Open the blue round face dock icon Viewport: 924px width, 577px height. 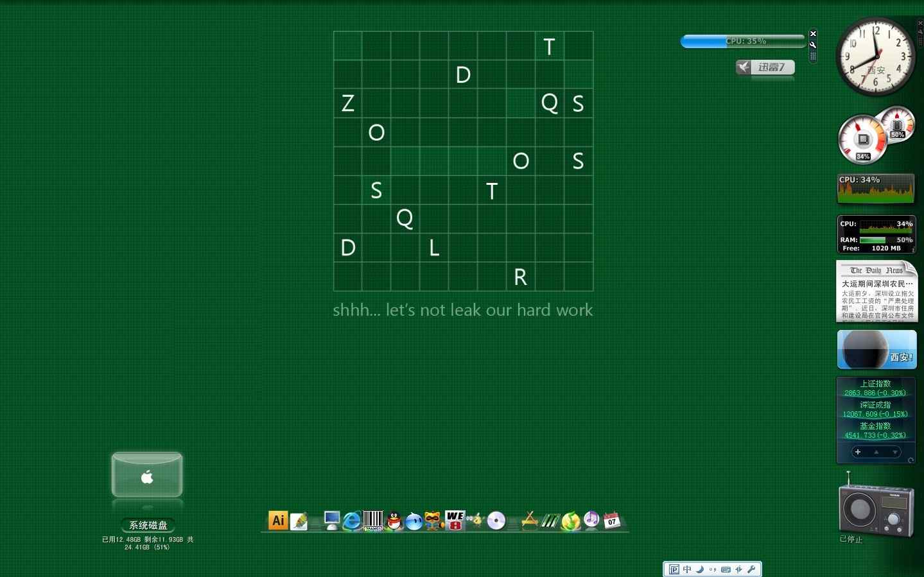[x=414, y=521]
